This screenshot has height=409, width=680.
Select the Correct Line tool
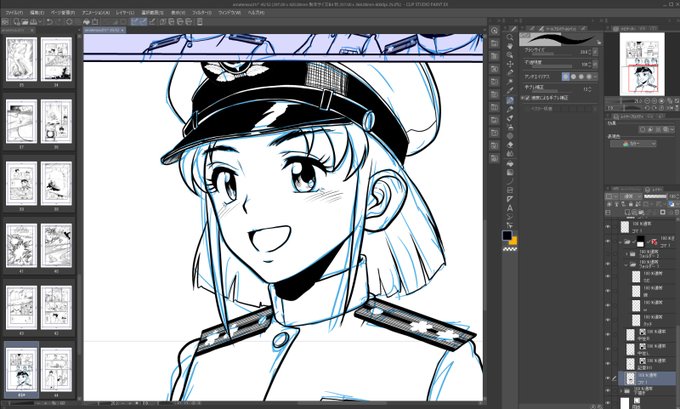tap(510, 225)
